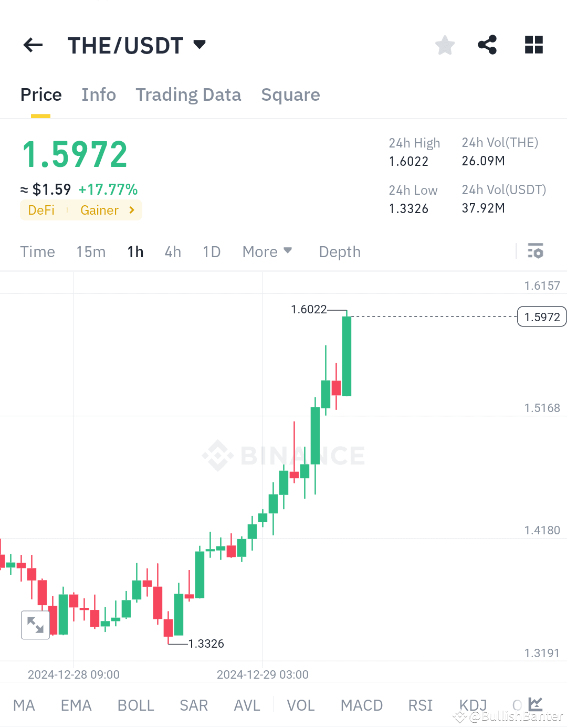567x728 pixels.
Task: Select the 1D timeframe
Action: pos(212,252)
